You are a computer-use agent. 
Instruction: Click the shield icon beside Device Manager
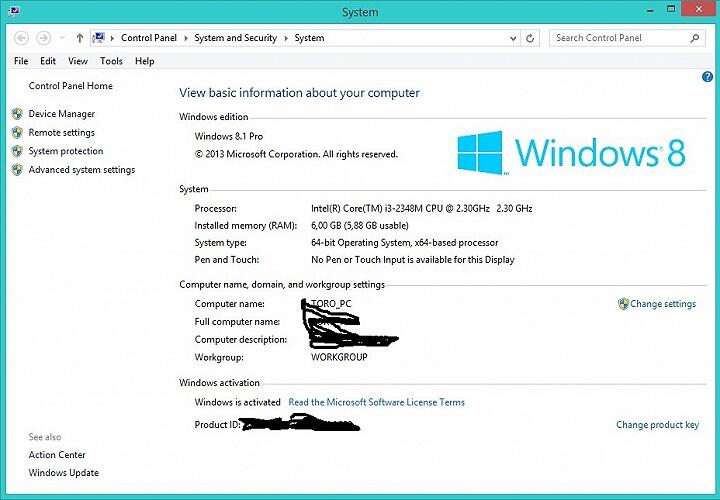point(17,114)
